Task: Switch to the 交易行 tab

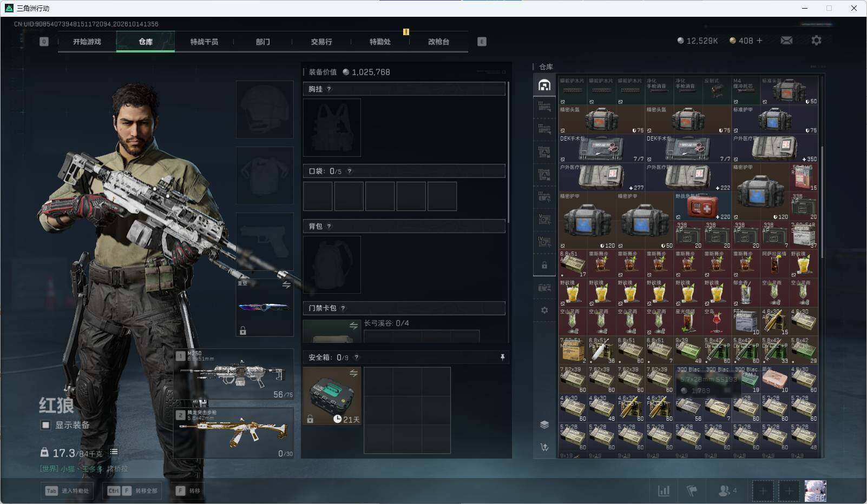Action: point(321,42)
